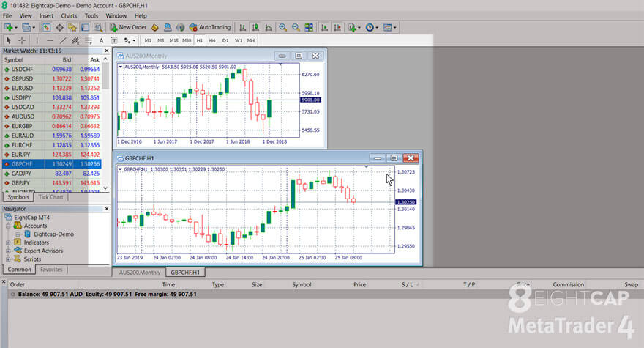Screen dimensions: 644x348
Task: Select the horizontal line drawing tool
Action: (50, 40)
